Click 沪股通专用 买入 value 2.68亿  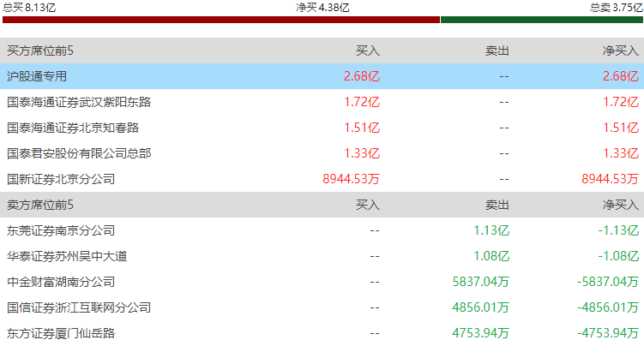coord(362,76)
